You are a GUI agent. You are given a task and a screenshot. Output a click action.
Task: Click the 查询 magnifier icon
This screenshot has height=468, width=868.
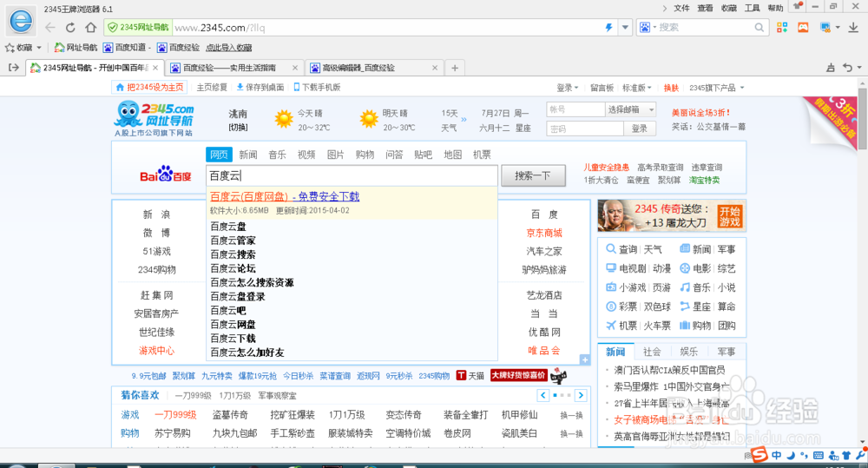click(x=610, y=248)
